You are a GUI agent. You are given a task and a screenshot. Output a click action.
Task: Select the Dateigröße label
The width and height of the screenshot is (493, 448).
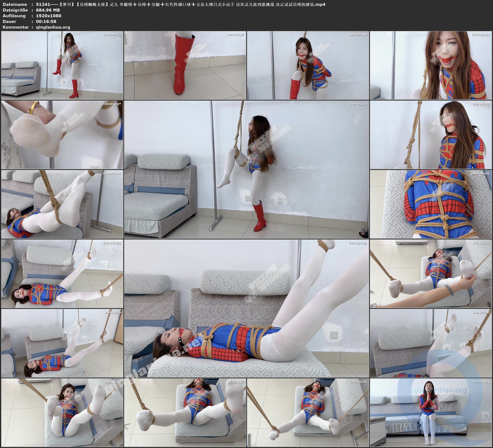tap(15, 10)
